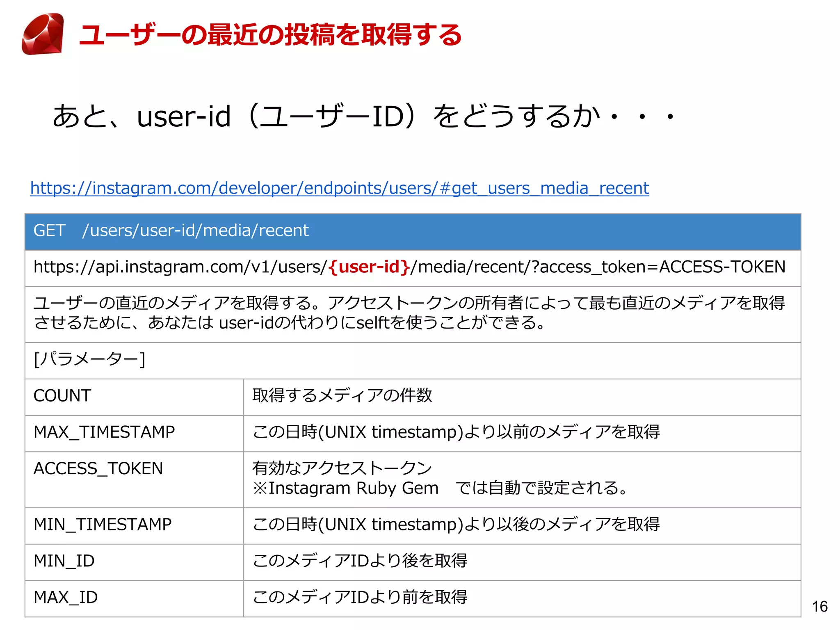Select the MIN_TIMESTAMP parameter cell
This screenshot has width=840, height=630.
point(134,526)
